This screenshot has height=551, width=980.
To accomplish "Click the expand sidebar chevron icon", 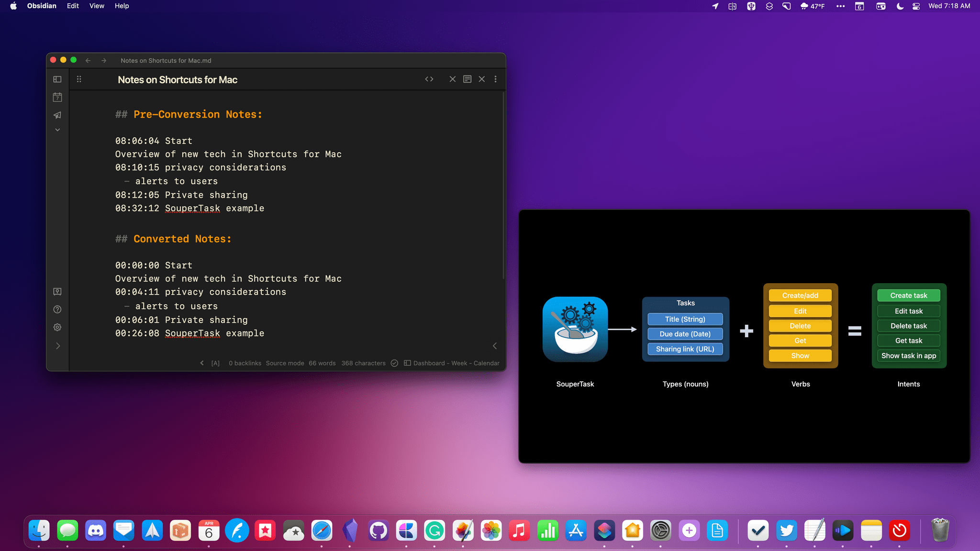I will coord(58,345).
